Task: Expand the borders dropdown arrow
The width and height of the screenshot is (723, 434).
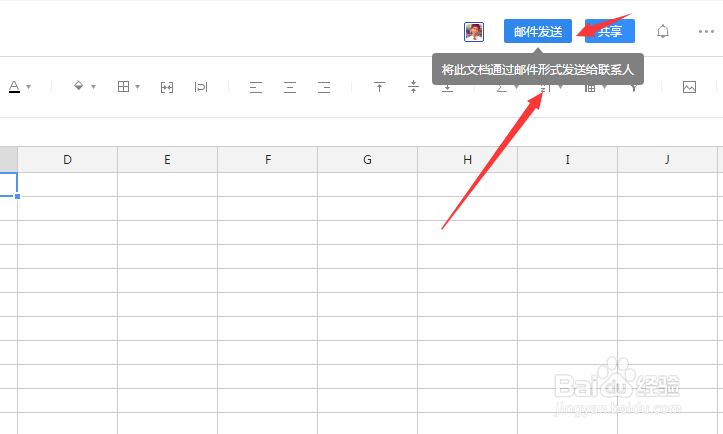Action: pos(138,87)
